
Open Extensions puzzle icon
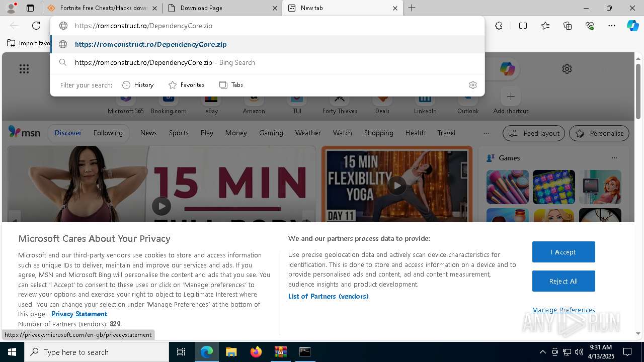click(499, 26)
